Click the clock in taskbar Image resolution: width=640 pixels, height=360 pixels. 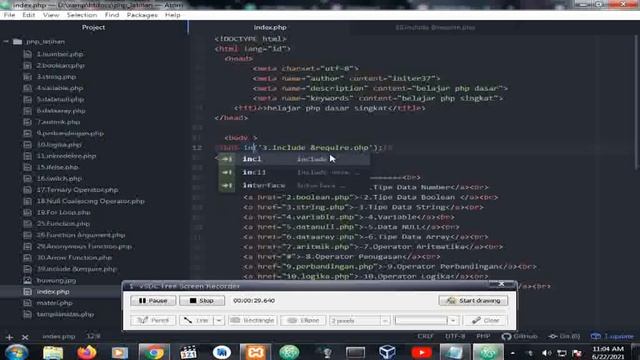point(607,352)
